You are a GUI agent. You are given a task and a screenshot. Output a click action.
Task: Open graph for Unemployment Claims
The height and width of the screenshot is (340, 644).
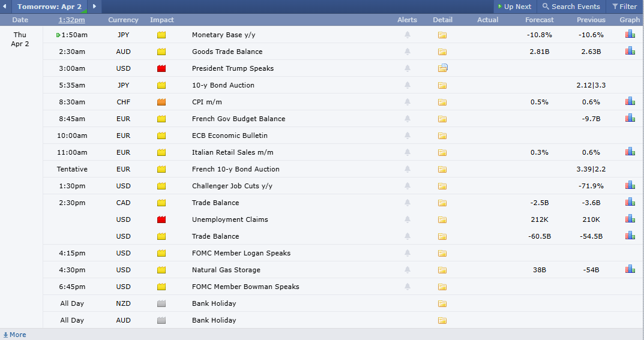630,219
